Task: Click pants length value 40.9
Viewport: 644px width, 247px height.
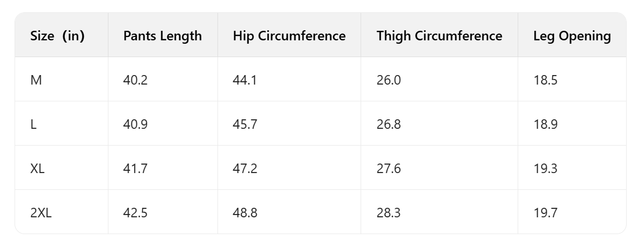Action: click(x=135, y=124)
